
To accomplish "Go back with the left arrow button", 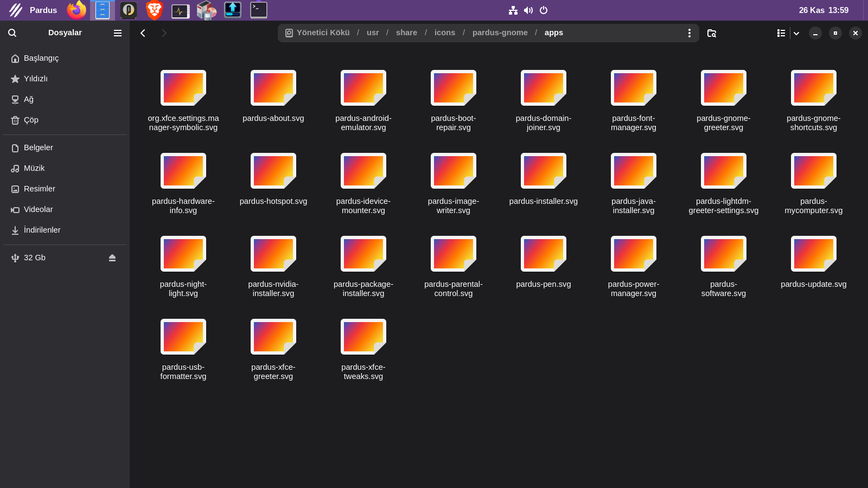I will click(x=143, y=33).
